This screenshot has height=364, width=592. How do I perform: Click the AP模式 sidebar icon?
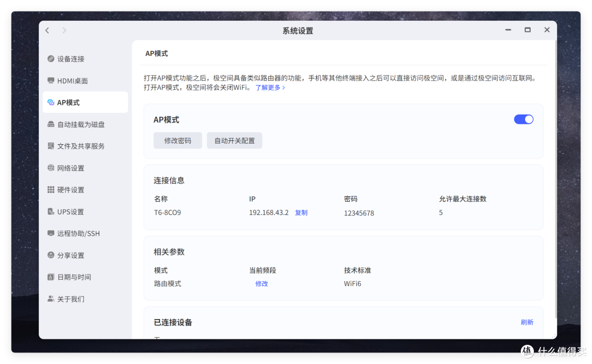(50, 103)
